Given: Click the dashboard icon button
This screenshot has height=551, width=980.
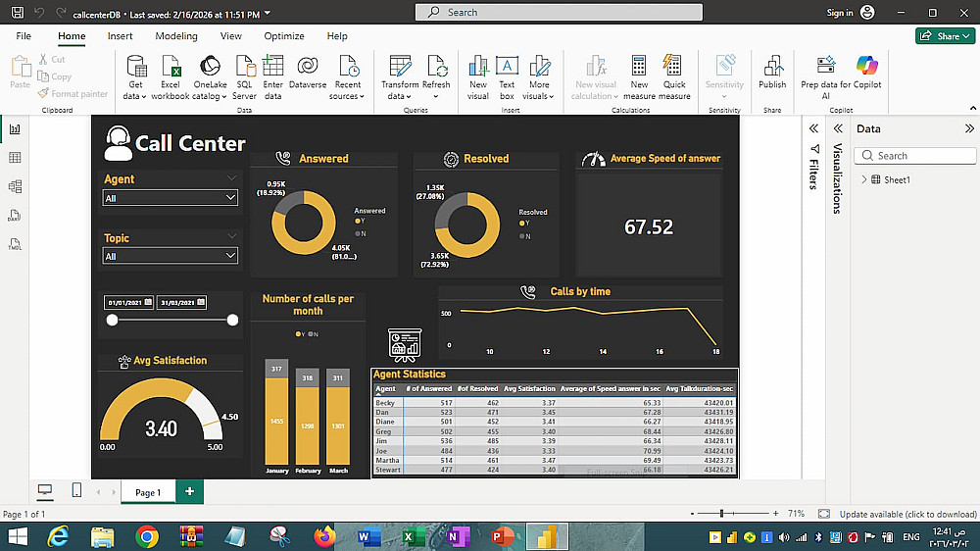Looking at the screenshot, I should [405, 344].
